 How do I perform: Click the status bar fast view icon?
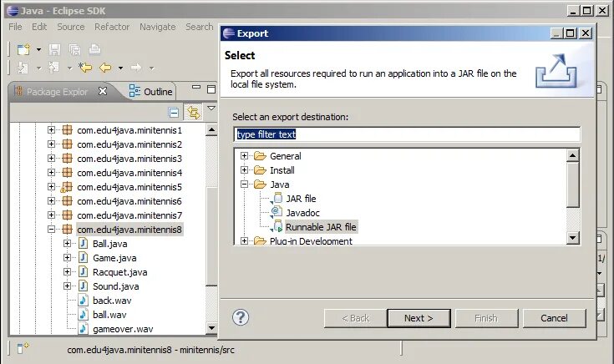pyautogui.click(x=23, y=347)
